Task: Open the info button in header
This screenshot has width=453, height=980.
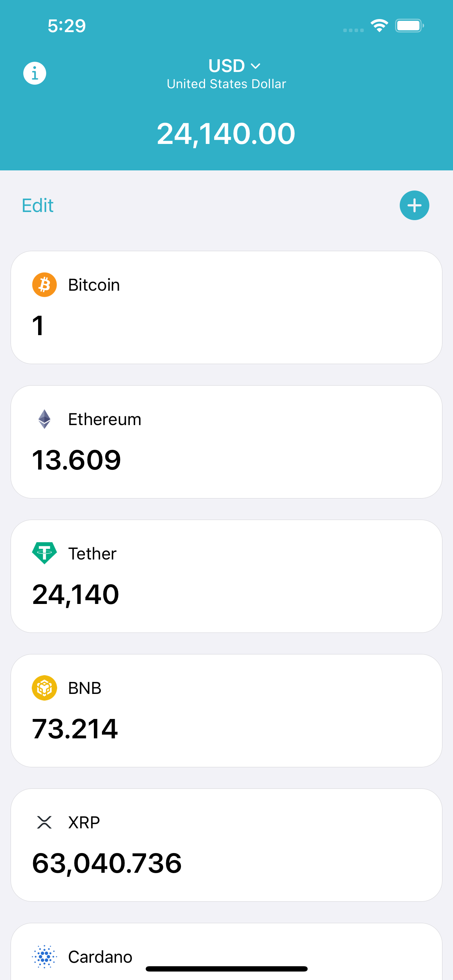Action: click(35, 73)
